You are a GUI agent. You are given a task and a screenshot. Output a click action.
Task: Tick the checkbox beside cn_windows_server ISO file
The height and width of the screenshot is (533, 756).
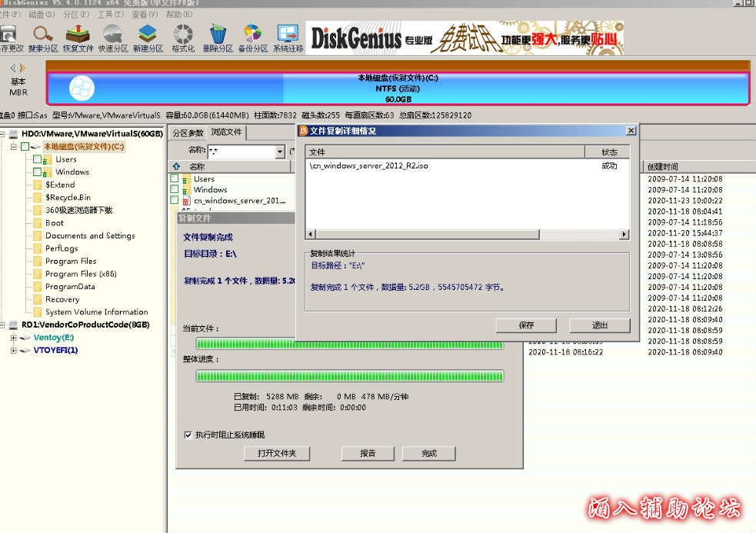(x=175, y=200)
